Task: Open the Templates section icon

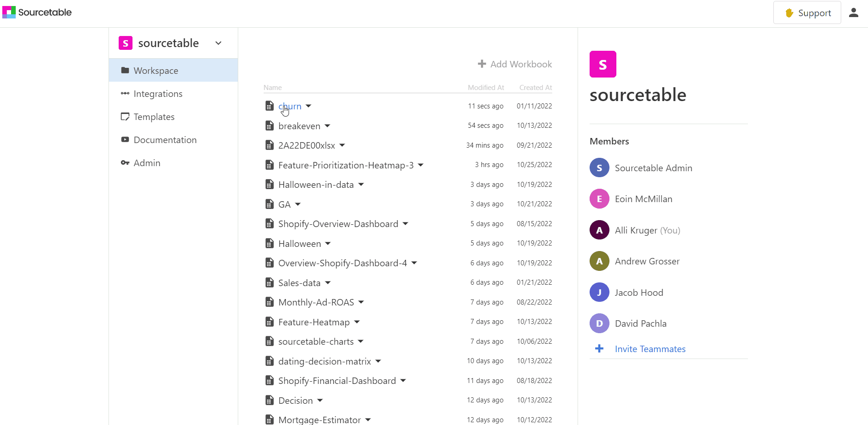Action: 125,117
